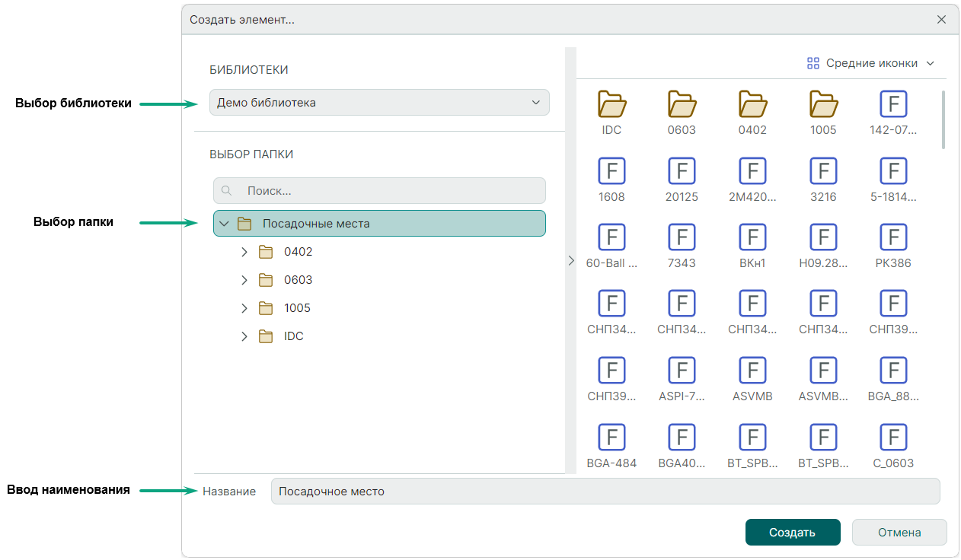This screenshot has width=961, height=560.
Task: Click the C_0603 footprint icon
Action: [x=892, y=437]
